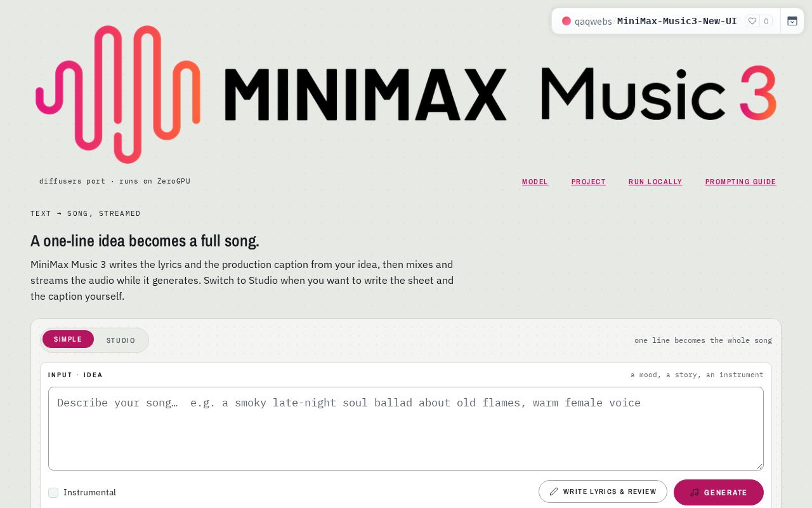Screen dimensions: 812x508
Task: Click the textarea resize handle corner
Action: click(759, 465)
